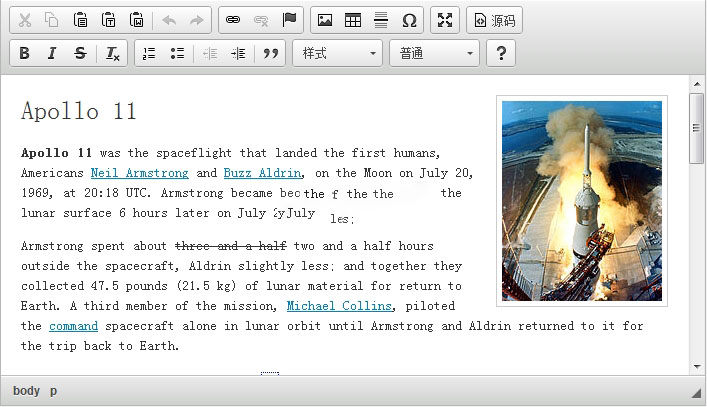The height and width of the screenshot is (407, 707).
Task: Click the Copy icon
Action: coord(52,20)
